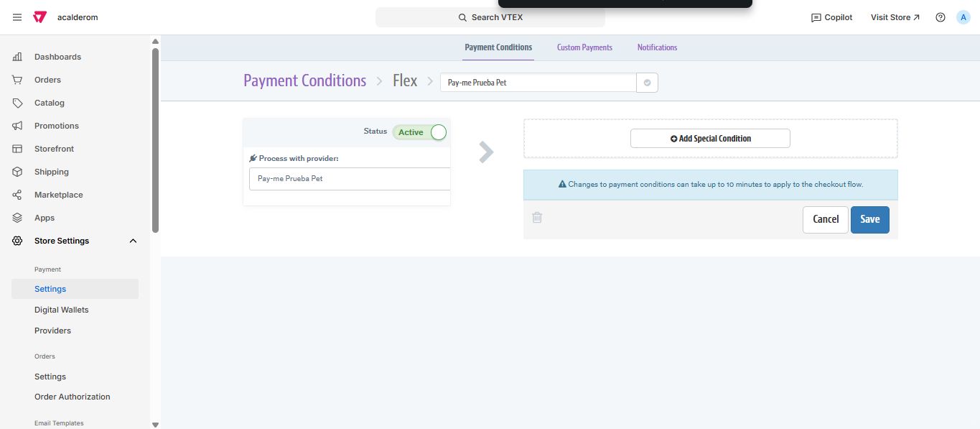This screenshot has height=429, width=980.
Task: Click the user avatar icon
Action: [x=963, y=17]
